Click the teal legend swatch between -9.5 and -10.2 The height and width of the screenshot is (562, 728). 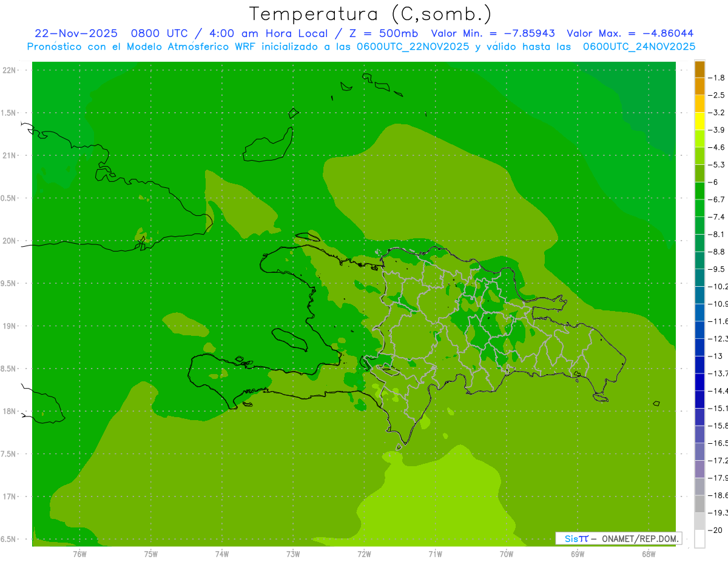[699, 278]
